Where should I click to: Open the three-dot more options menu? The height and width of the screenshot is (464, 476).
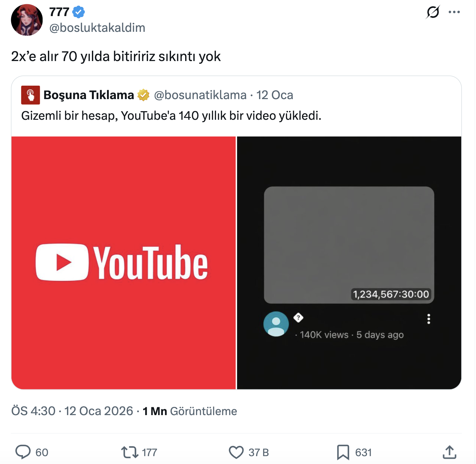point(454,12)
